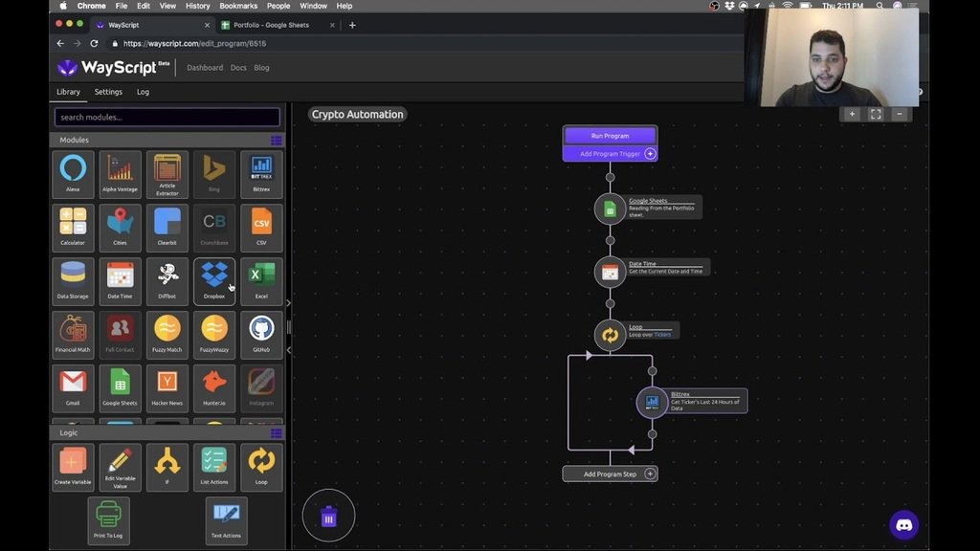Open the Discord chat bubble

pos(903,525)
